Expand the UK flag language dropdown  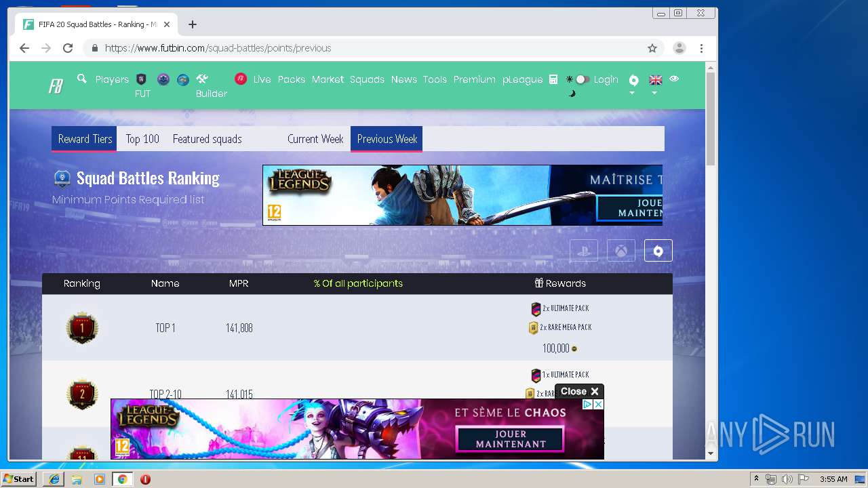tap(655, 84)
